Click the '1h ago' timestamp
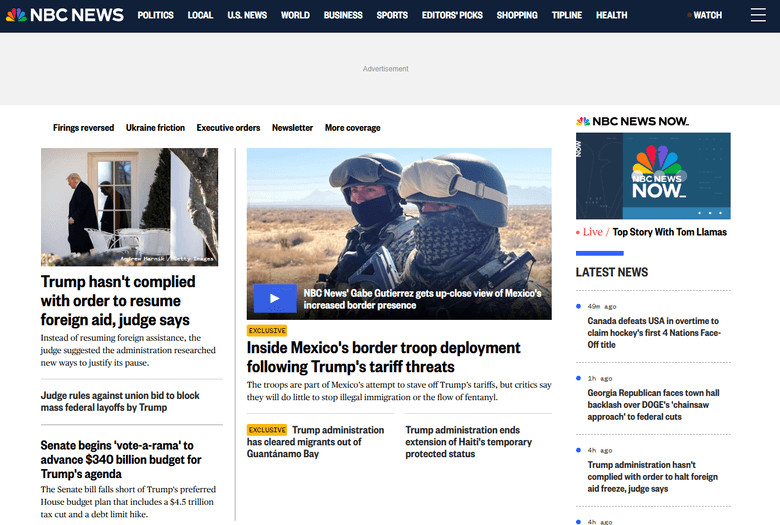Screen dimensions: 780x525 [x=600, y=379]
